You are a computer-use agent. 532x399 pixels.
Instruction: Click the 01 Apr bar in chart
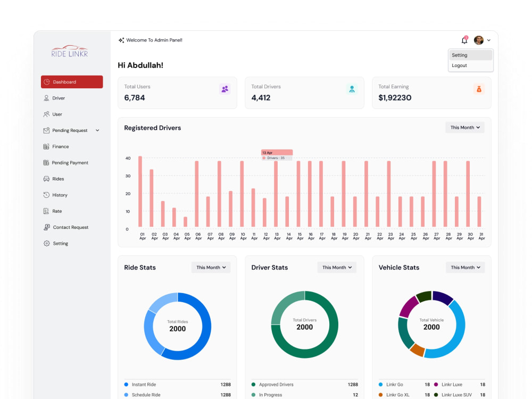(140, 192)
